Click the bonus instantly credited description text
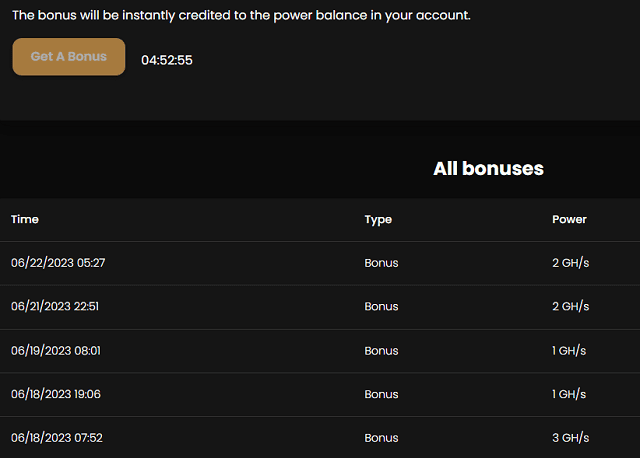640x458 pixels. coord(241,16)
